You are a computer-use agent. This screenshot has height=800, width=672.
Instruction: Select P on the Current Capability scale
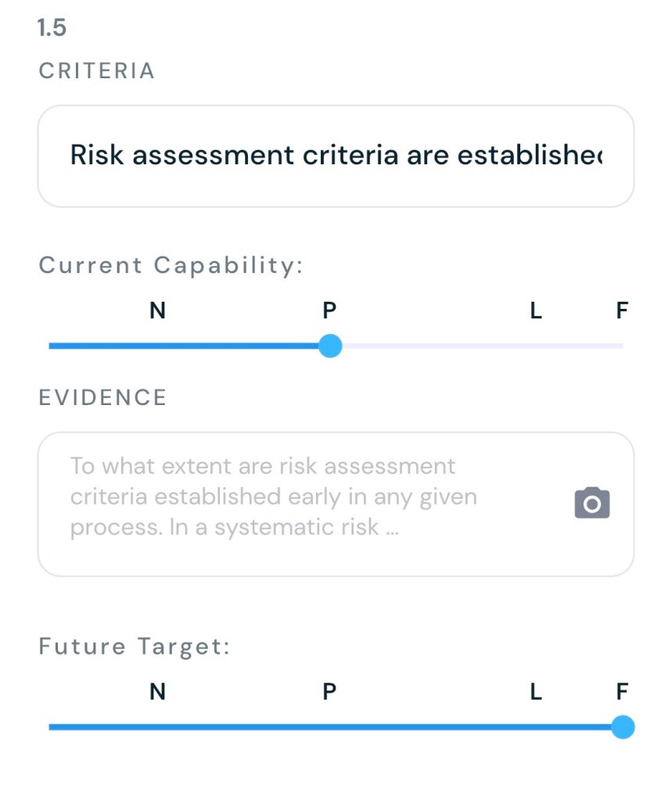pos(329,311)
